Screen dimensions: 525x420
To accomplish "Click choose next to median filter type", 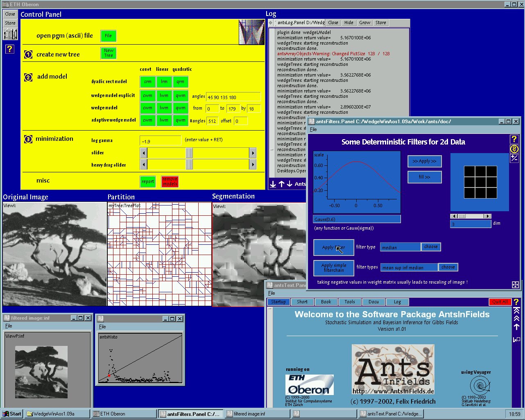I will (431, 247).
